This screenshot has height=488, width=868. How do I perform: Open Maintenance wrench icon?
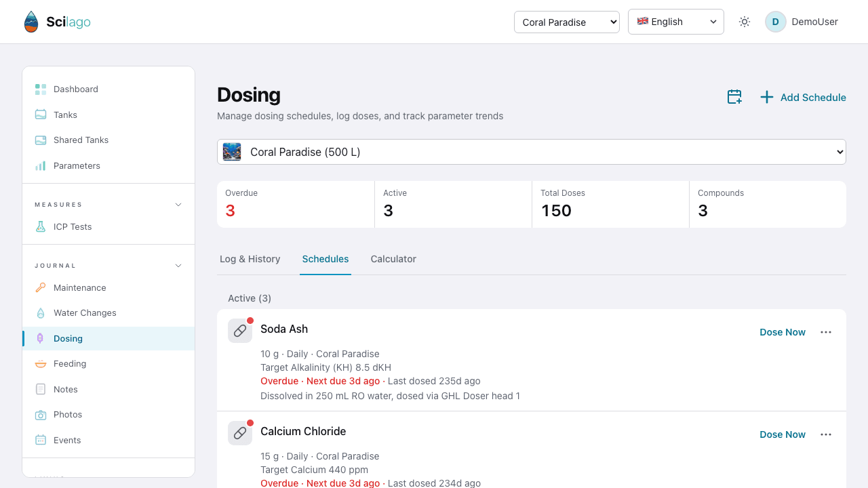point(41,287)
